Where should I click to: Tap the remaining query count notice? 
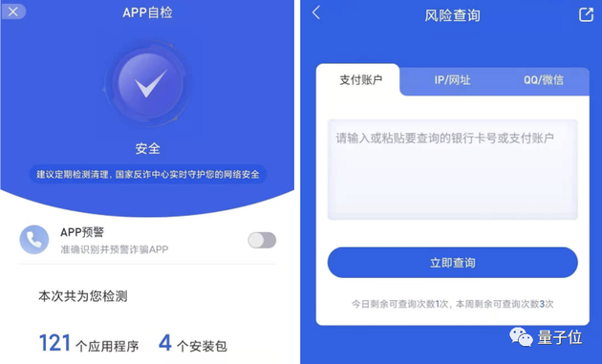(452, 304)
